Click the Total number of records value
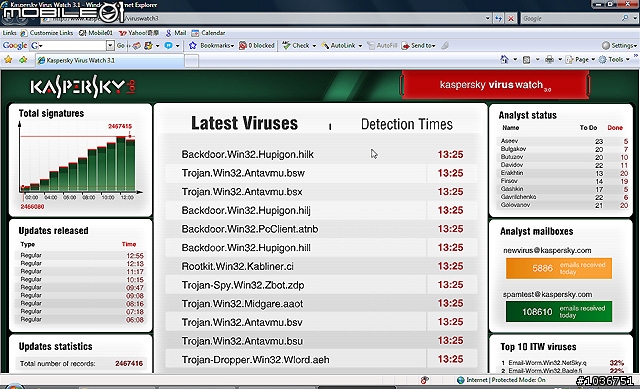640x389 pixels. point(129,363)
